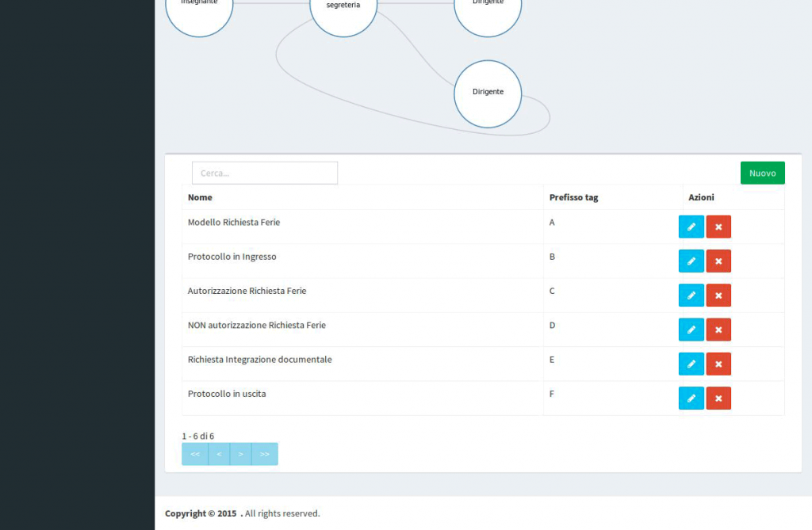Sort the table by the Nome column

[200, 197]
